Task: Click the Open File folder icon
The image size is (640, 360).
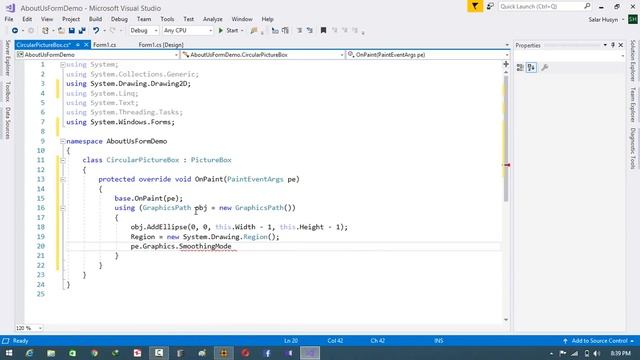Action: pyautogui.click(x=61, y=31)
